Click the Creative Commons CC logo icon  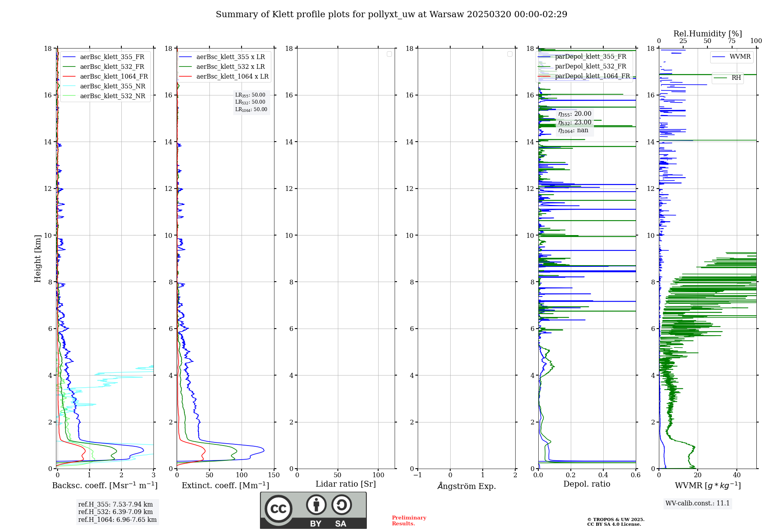point(278,509)
